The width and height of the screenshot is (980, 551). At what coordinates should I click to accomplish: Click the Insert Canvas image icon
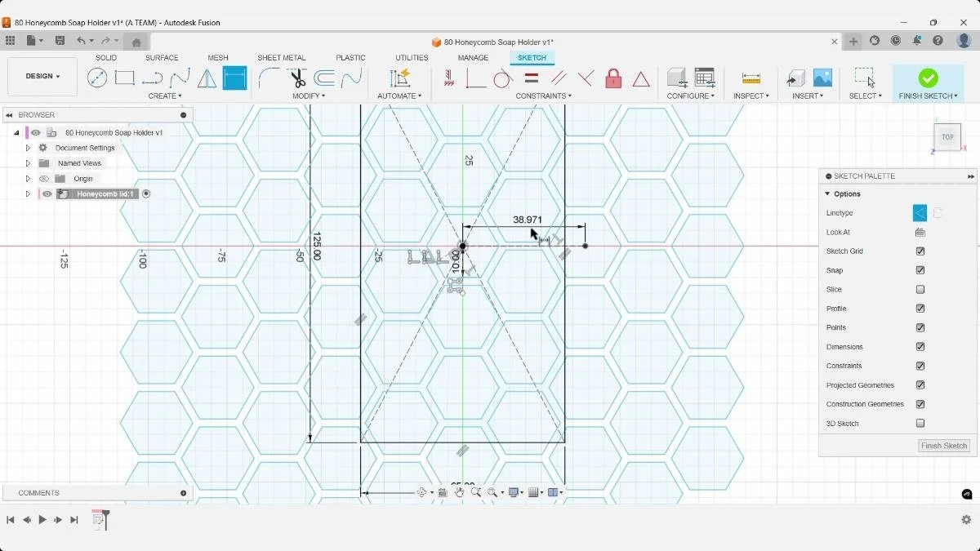822,78
